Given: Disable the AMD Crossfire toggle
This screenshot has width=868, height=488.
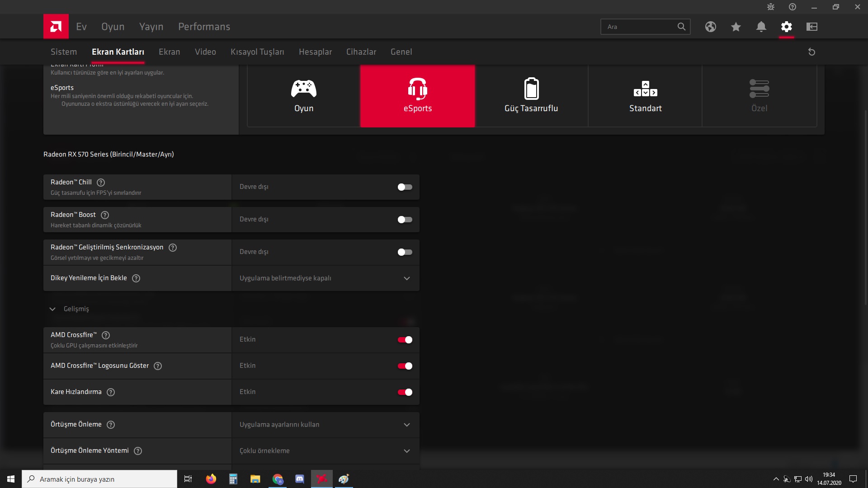Looking at the screenshot, I should (405, 340).
